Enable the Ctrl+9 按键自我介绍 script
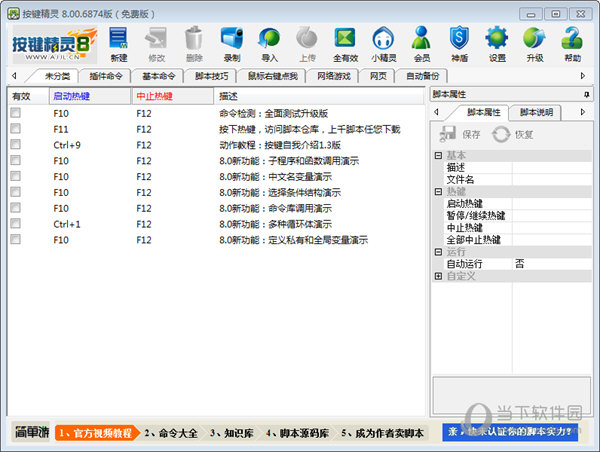This screenshot has height=452, width=600. click(x=16, y=145)
